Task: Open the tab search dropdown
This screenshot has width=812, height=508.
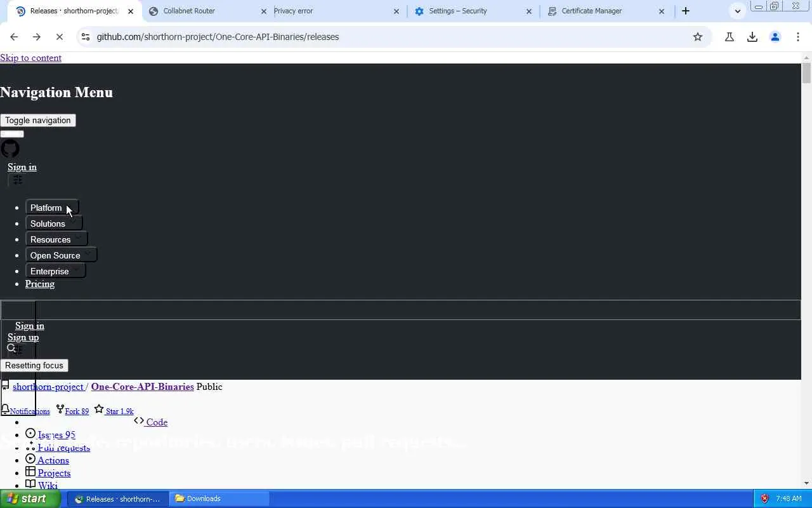Action: 737,11
